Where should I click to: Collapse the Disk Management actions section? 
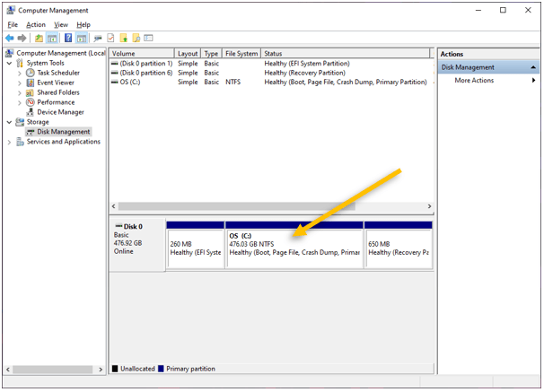(x=533, y=67)
